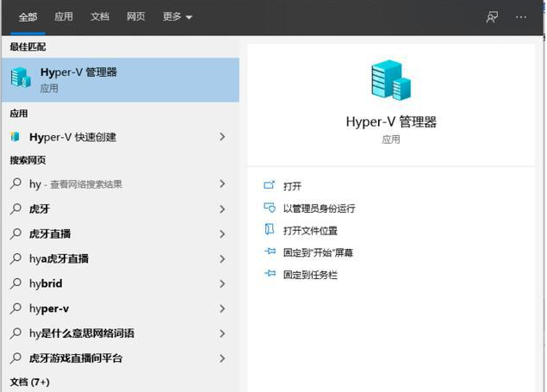
Task: Select the hyper-v web suggestion
Action: pyautogui.click(x=121, y=308)
